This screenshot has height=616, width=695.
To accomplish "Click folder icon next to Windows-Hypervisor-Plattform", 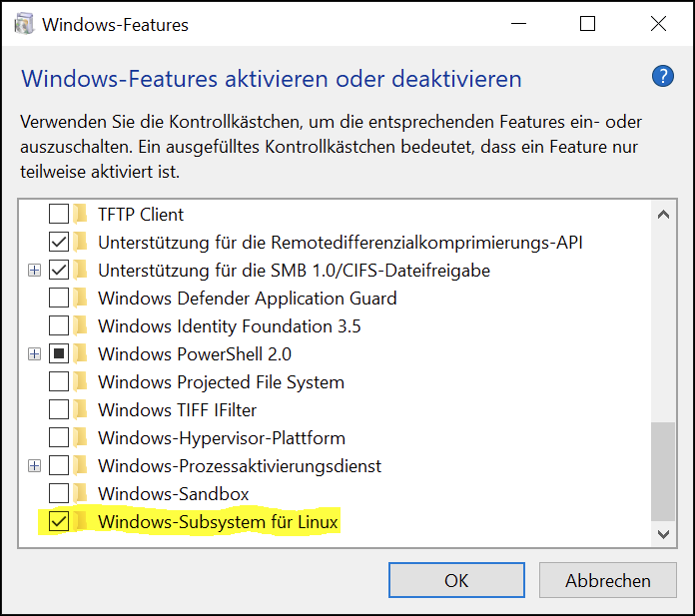I will pos(81,437).
